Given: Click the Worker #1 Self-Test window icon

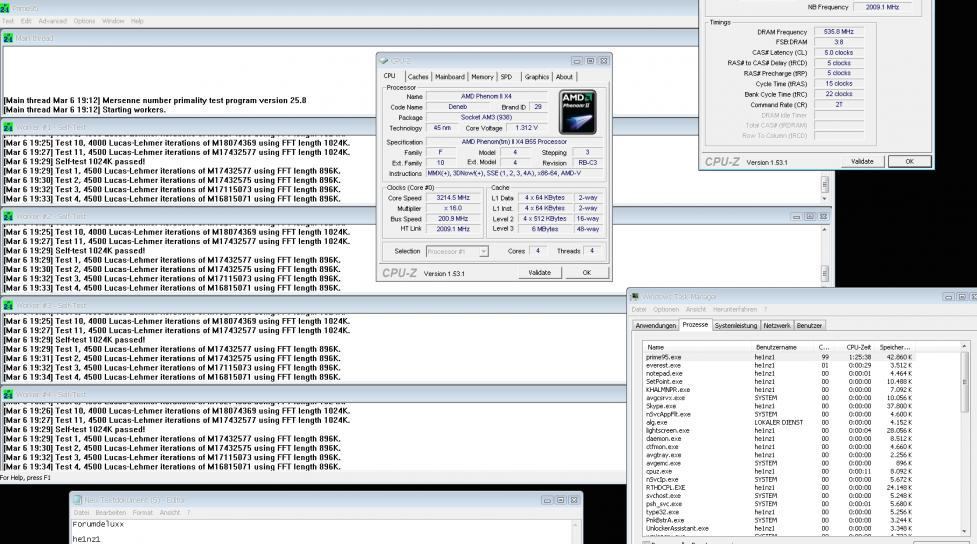Looking at the screenshot, I should pos(8,127).
